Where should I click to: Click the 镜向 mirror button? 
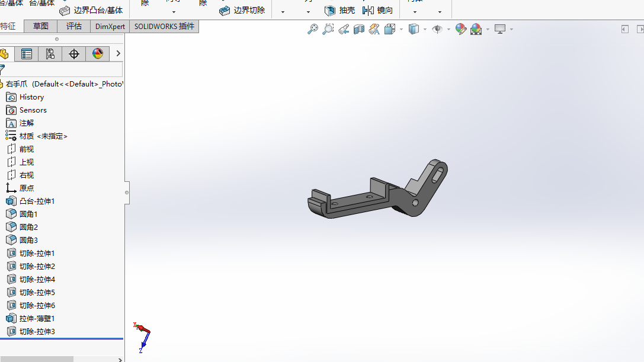377,10
